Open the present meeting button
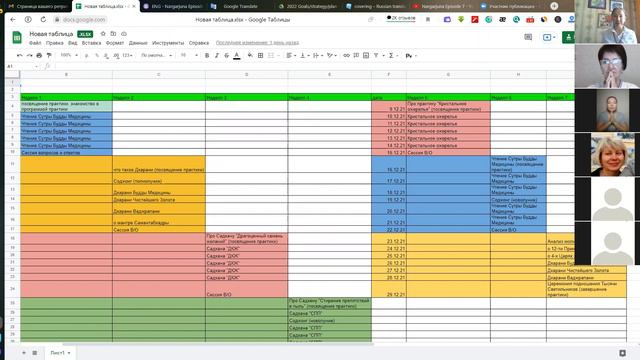The height and width of the screenshot is (360, 640). (549, 37)
